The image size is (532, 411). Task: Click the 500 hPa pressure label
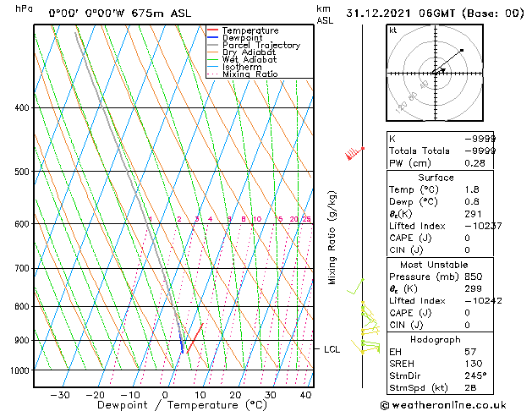pos(22,172)
